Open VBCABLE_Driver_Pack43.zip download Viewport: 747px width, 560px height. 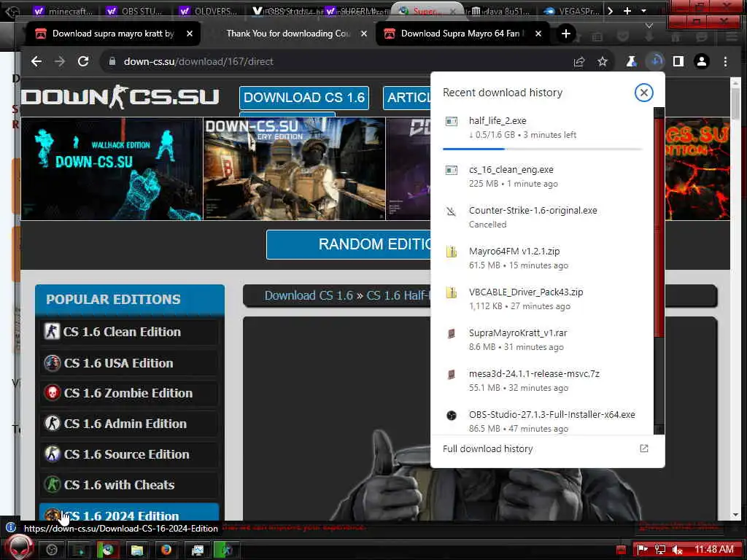point(542,298)
